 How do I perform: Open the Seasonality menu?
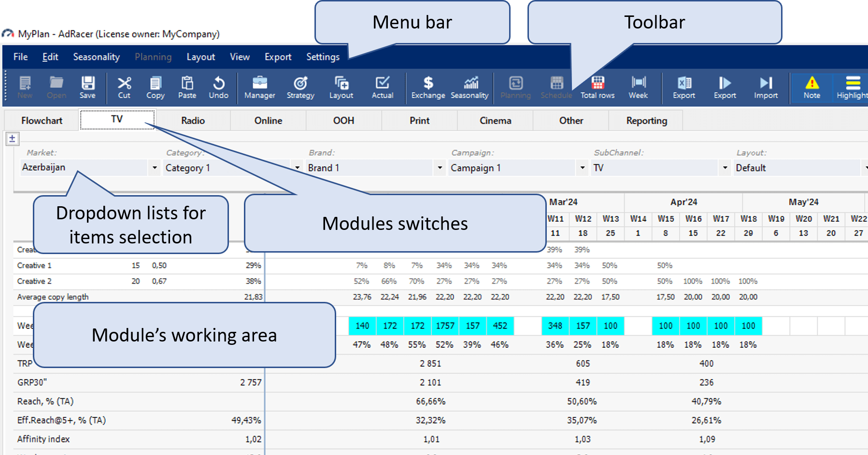[96, 57]
